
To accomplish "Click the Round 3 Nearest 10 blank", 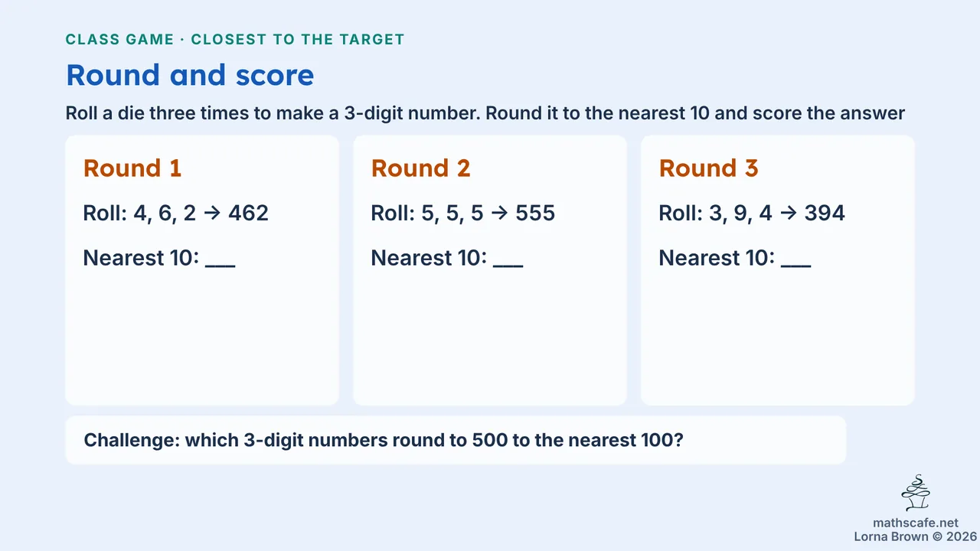I will [796, 259].
